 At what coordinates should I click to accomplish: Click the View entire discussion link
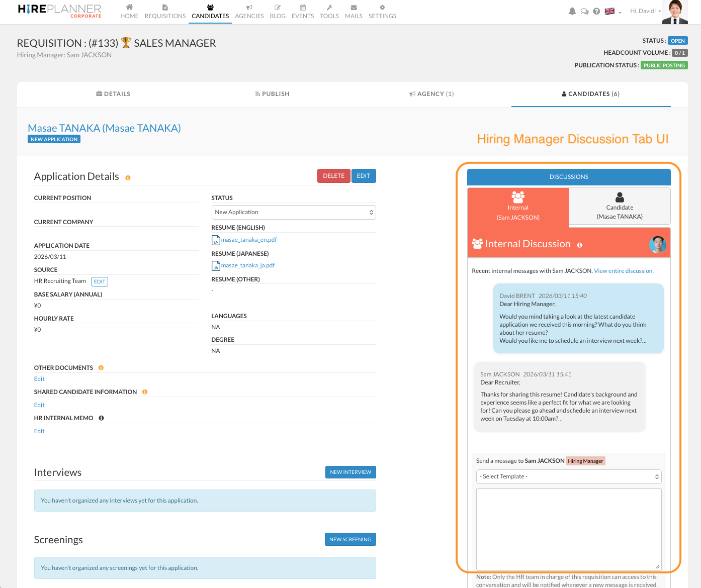pyautogui.click(x=624, y=271)
